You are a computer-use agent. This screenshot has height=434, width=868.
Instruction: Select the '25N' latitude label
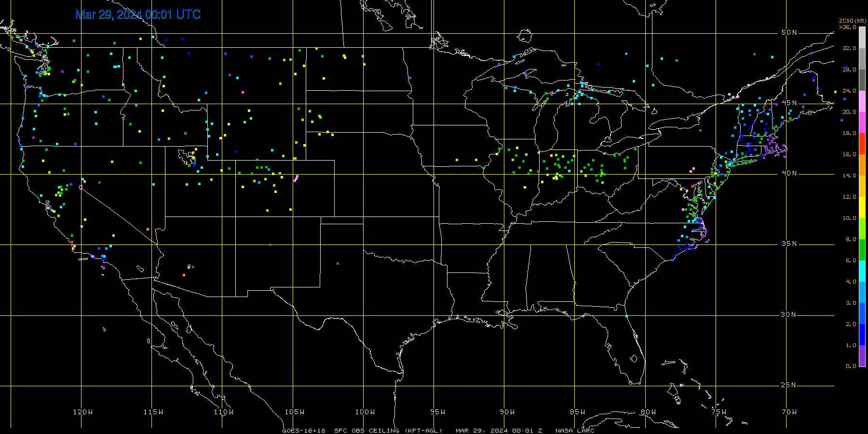789,385
